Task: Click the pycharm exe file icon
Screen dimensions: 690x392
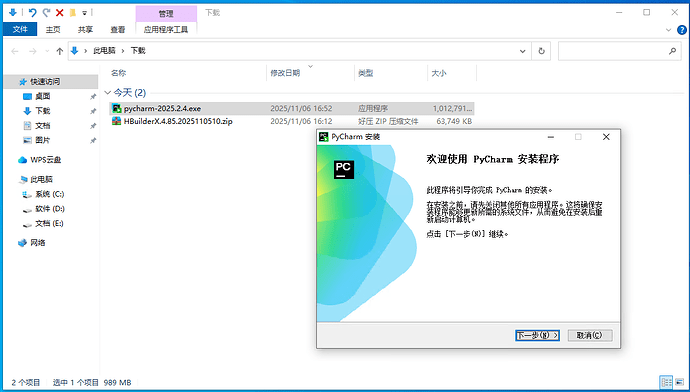Action: (x=116, y=108)
